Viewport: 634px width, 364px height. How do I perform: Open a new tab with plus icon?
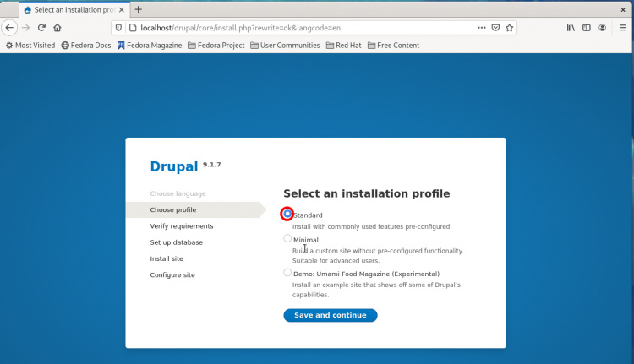pyautogui.click(x=139, y=9)
